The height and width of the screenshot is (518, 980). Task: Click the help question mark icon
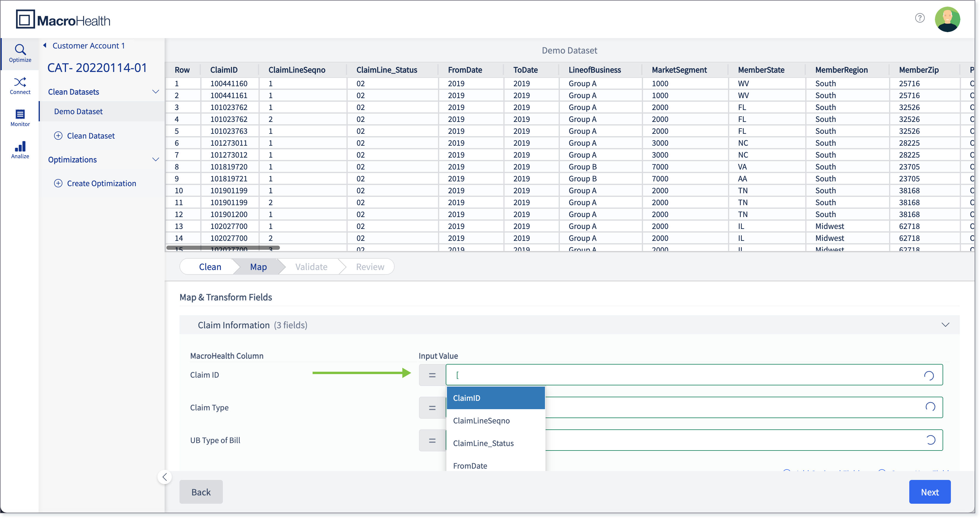coord(919,18)
